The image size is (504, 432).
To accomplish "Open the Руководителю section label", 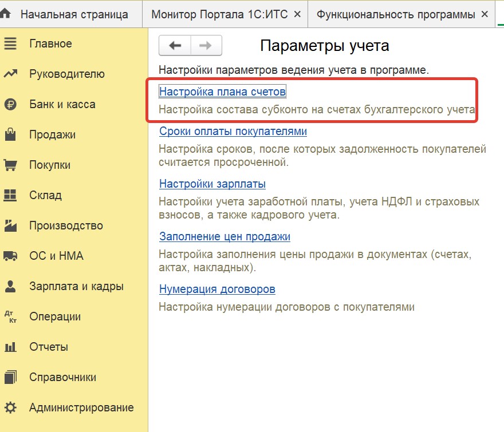I will point(67,74).
